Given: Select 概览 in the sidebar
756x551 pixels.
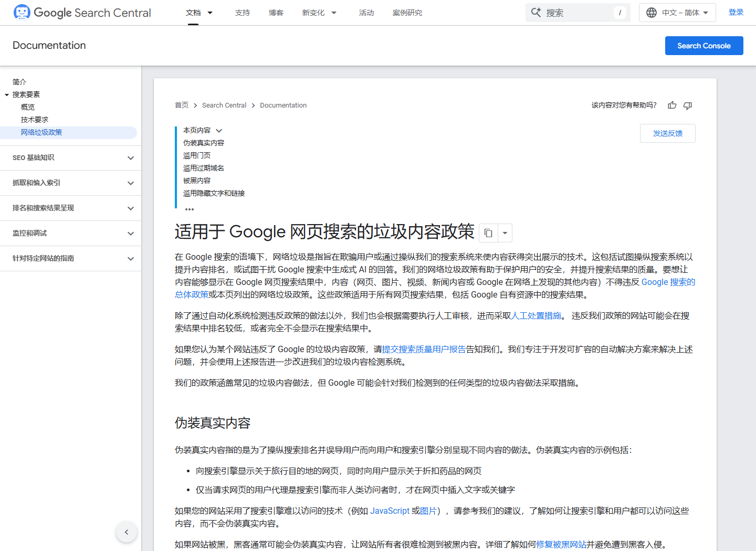Looking at the screenshot, I should (28, 107).
